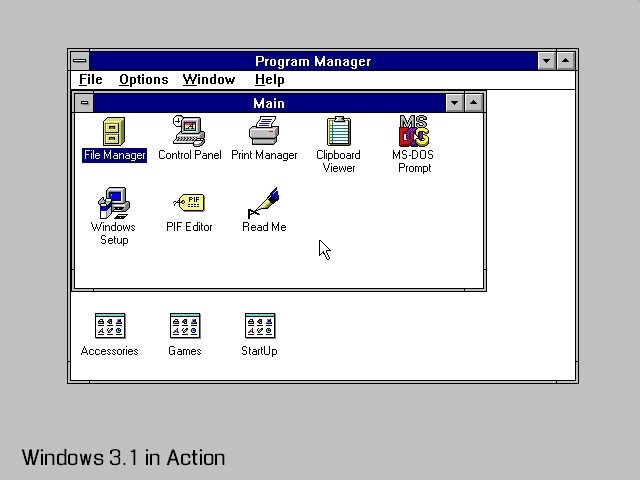Screen dimensions: 640x480
Task: Click the Main window title bar
Action: tap(269, 103)
